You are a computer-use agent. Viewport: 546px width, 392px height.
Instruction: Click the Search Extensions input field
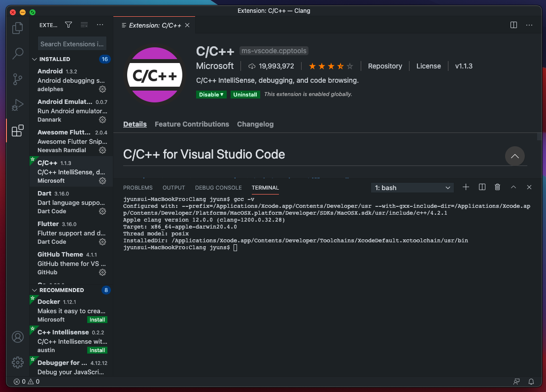72,44
